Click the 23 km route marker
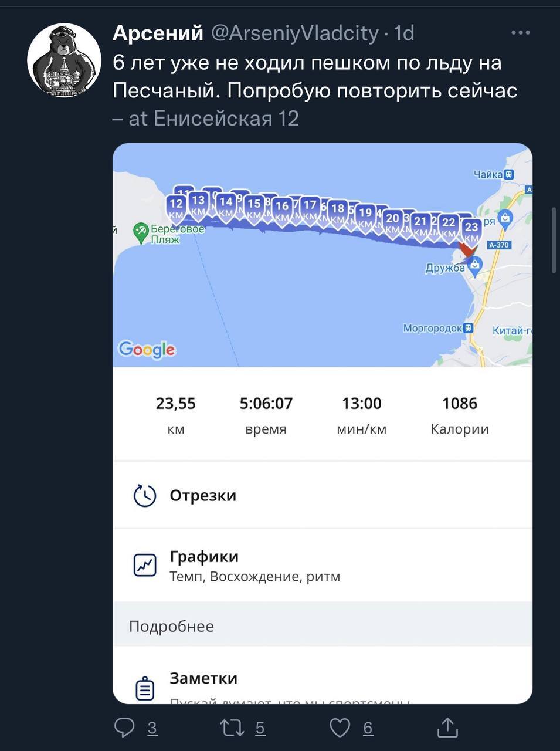The image size is (560, 751). point(471,231)
